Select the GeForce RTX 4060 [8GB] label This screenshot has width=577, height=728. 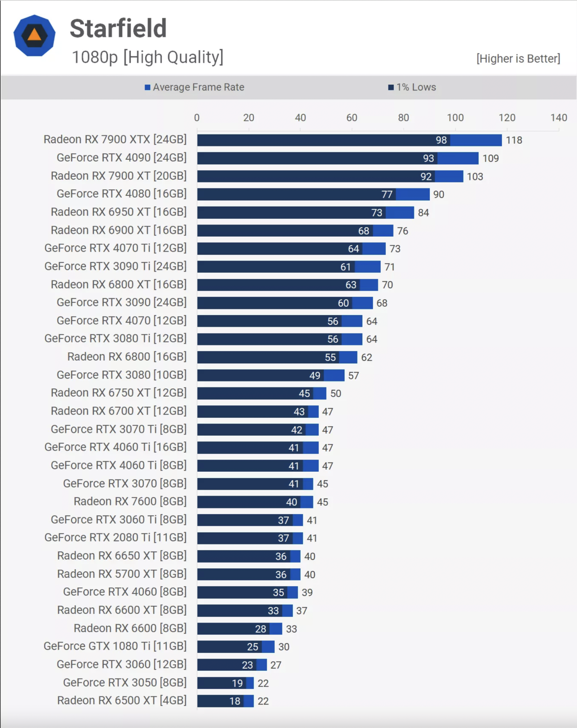click(125, 591)
